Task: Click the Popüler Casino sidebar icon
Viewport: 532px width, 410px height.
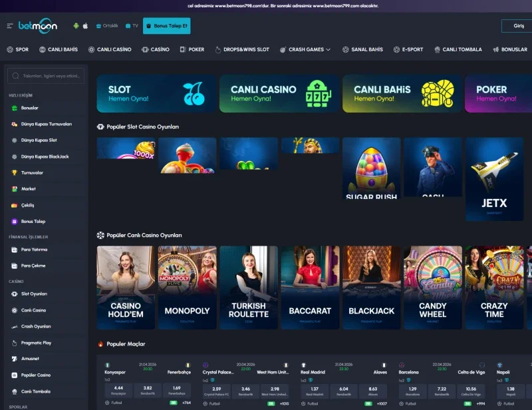Action: click(x=14, y=375)
